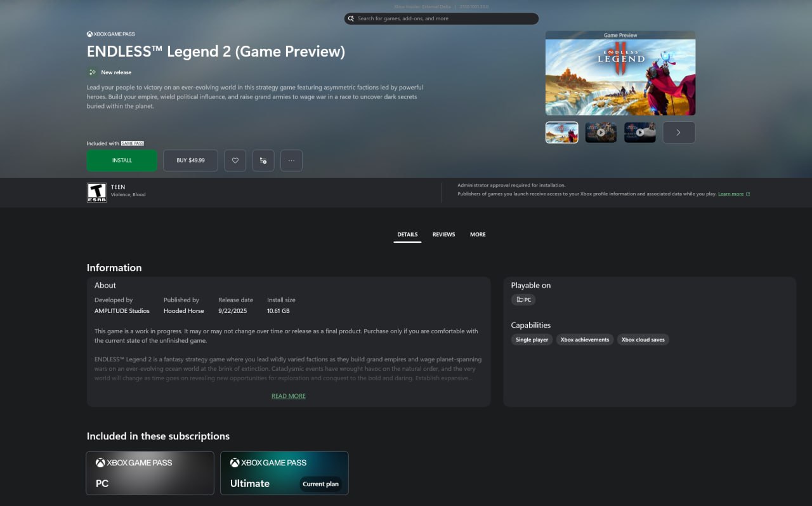Viewport: 812px width, 506px height.
Task: Play the second trailer video thumbnail
Action: click(601, 133)
